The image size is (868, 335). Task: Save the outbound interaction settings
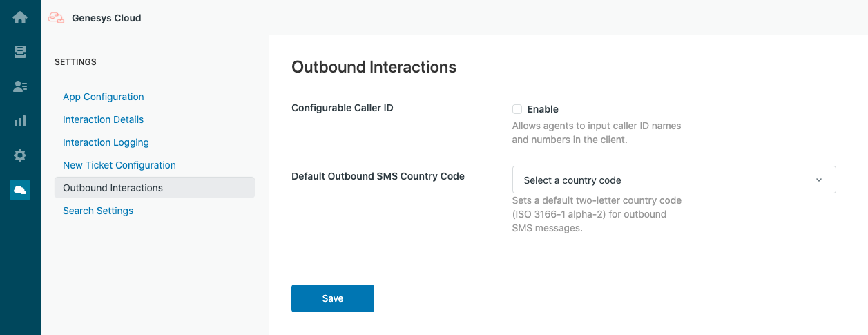[333, 298]
